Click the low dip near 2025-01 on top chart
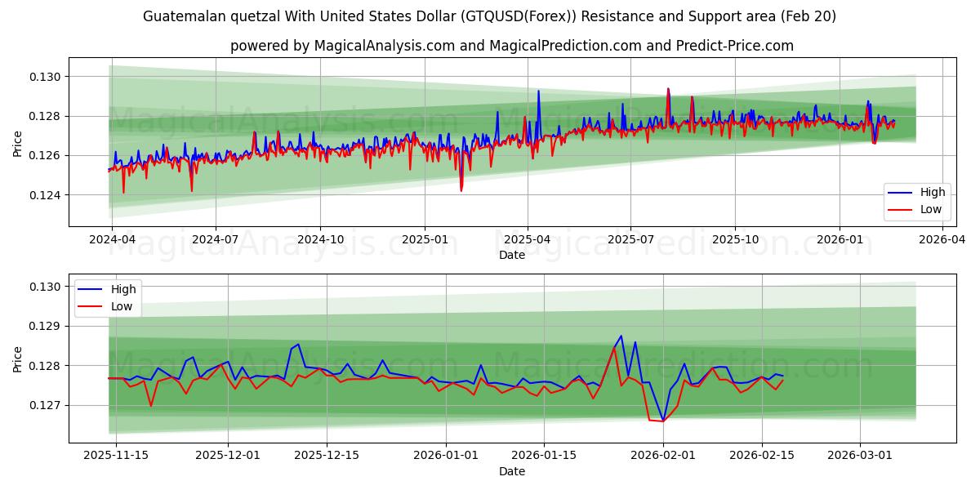 coord(461,189)
